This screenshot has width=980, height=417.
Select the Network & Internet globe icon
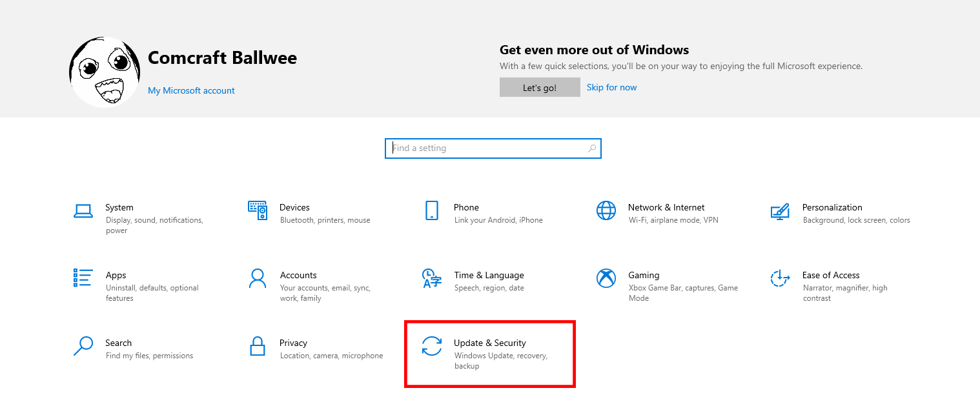point(606,210)
